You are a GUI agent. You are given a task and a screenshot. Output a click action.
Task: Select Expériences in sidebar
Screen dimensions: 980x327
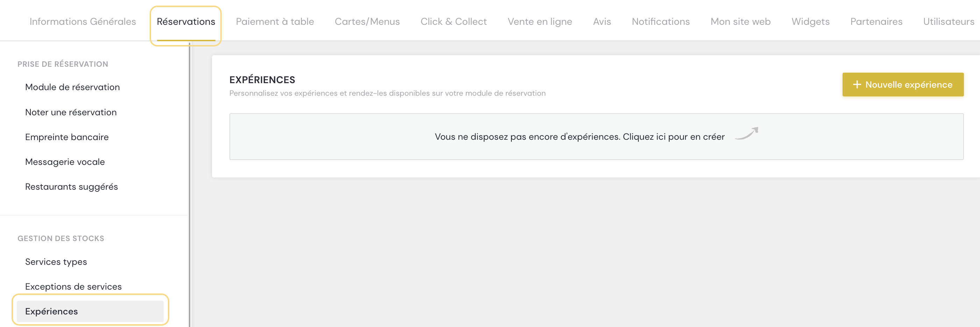point(90,311)
